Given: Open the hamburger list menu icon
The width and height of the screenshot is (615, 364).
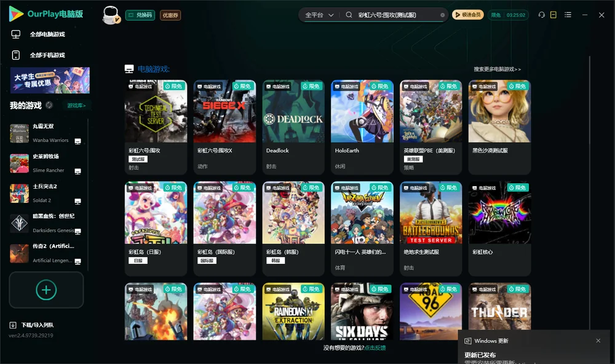Looking at the screenshot, I should pos(568,15).
